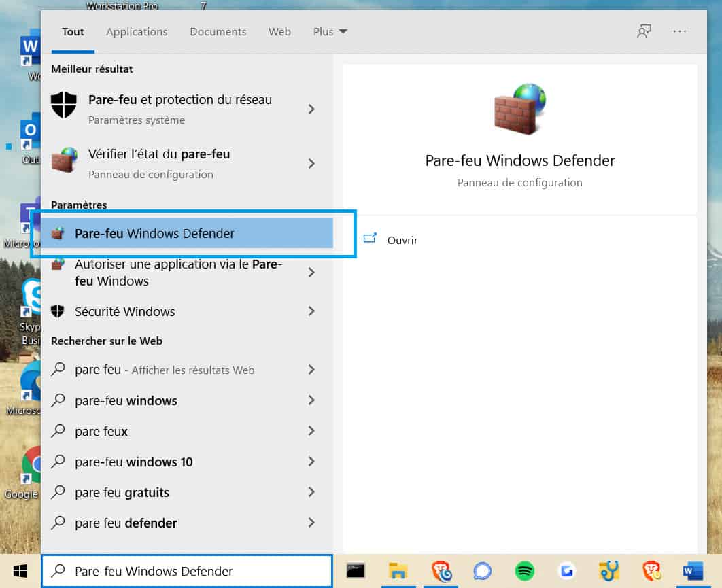722x588 pixels.
Task: Click the shield icon beside Pare-feu et protection du réseau
Action: [x=63, y=105]
